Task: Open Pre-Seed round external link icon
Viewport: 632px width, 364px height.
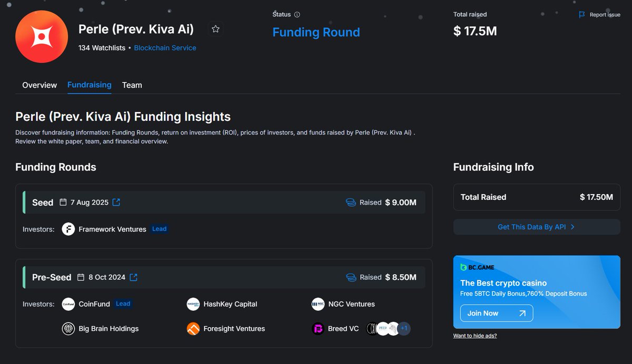Action: click(134, 277)
